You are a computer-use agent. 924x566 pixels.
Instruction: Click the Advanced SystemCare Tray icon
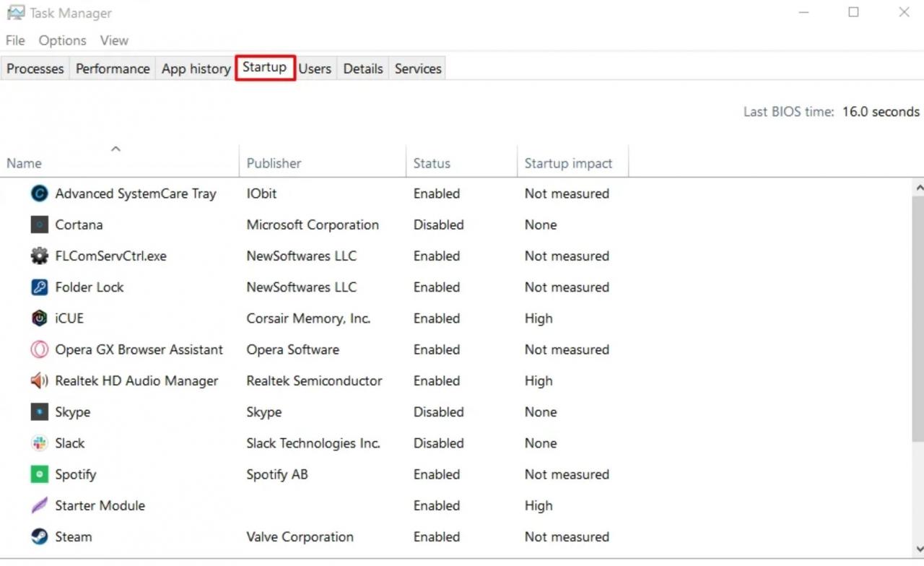pos(39,193)
